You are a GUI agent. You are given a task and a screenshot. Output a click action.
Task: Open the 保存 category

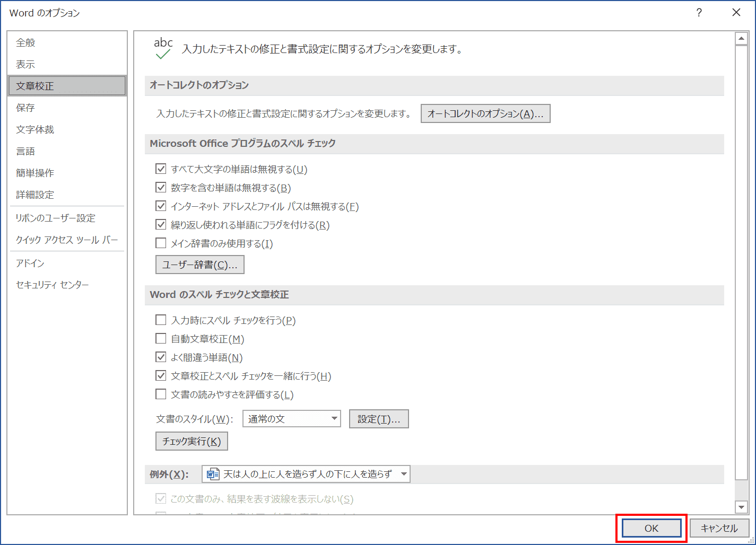67,108
